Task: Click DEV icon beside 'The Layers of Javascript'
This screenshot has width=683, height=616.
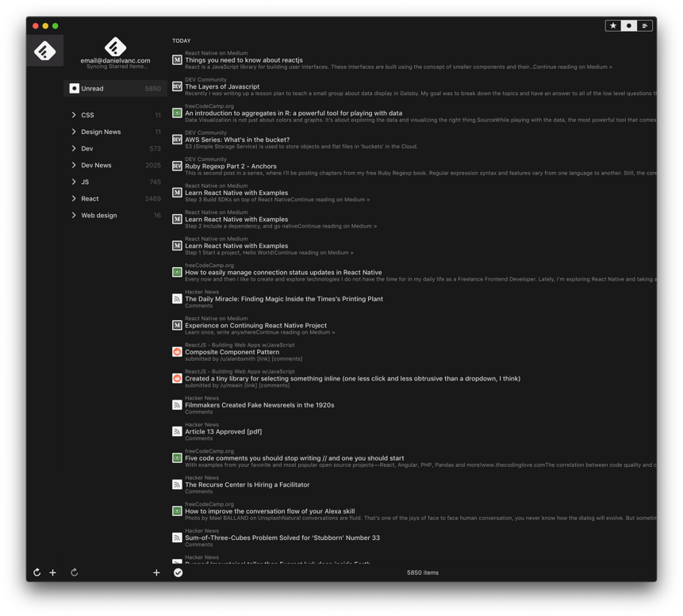Action: [177, 86]
